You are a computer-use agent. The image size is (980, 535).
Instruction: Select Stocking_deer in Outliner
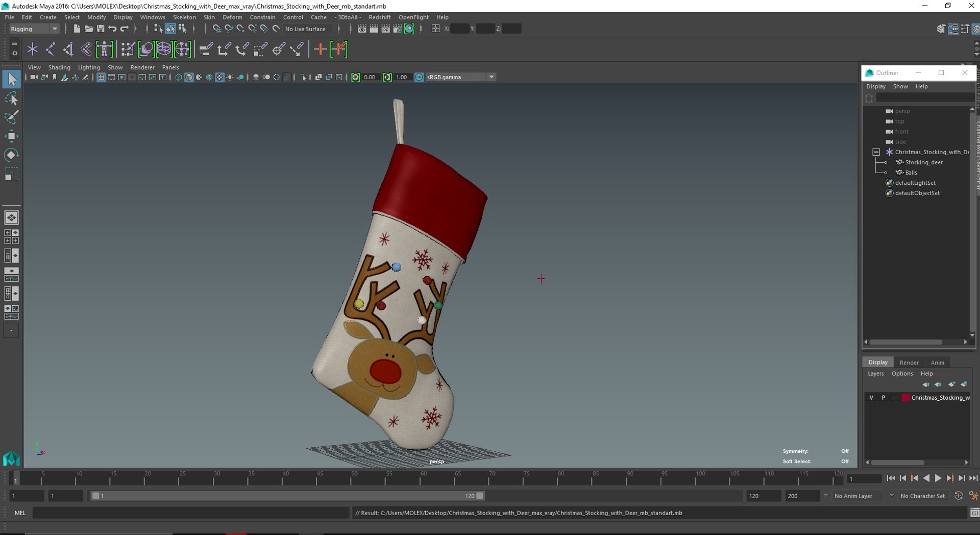pos(923,162)
